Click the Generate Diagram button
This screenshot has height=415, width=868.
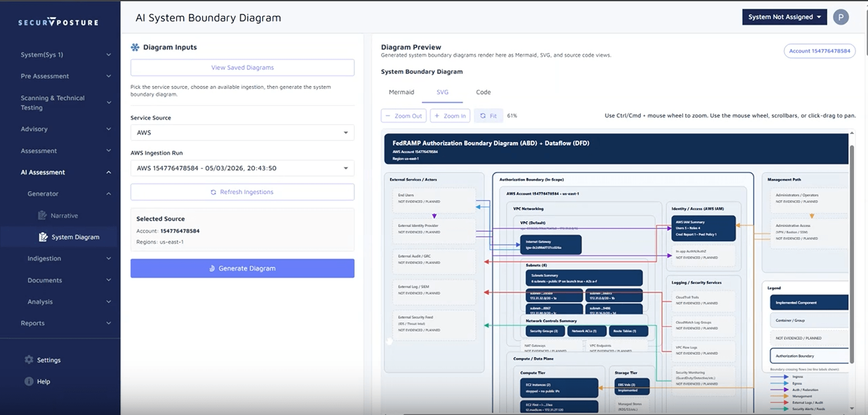242,268
